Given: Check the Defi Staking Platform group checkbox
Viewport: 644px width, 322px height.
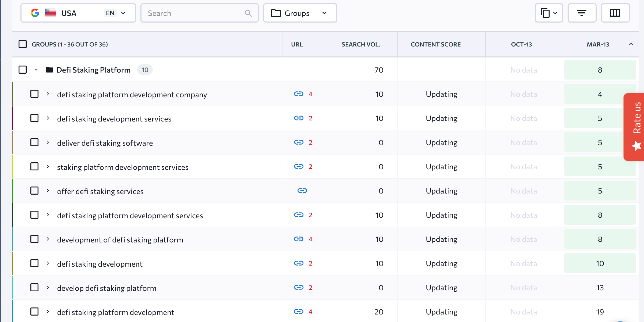Looking at the screenshot, I should (23, 70).
